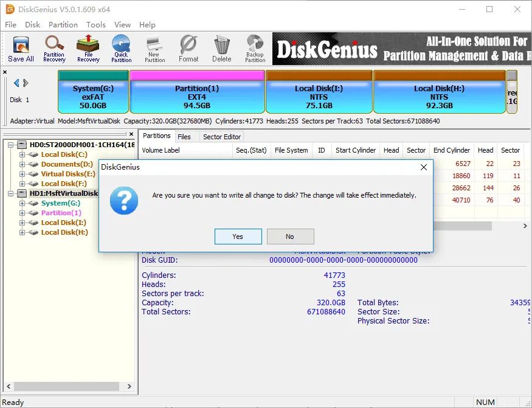Click No to cancel the changes
The width and height of the screenshot is (532, 408).
(x=290, y=237)
